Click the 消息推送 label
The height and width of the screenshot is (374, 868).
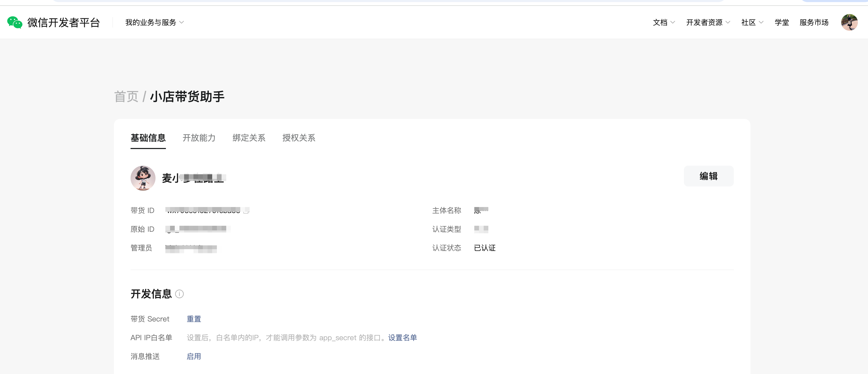(145, 357)
